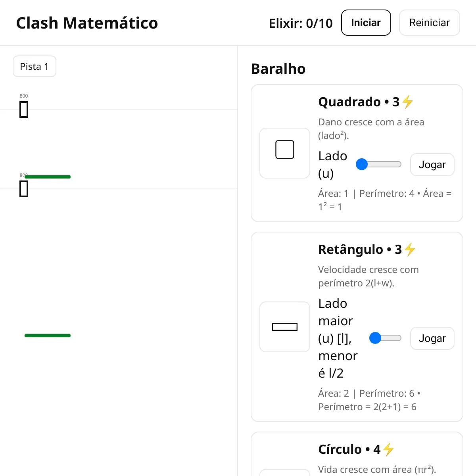This screenshot has height=476, width=476.
Task: Click the Baralho heading
Action: coord(278,69)
